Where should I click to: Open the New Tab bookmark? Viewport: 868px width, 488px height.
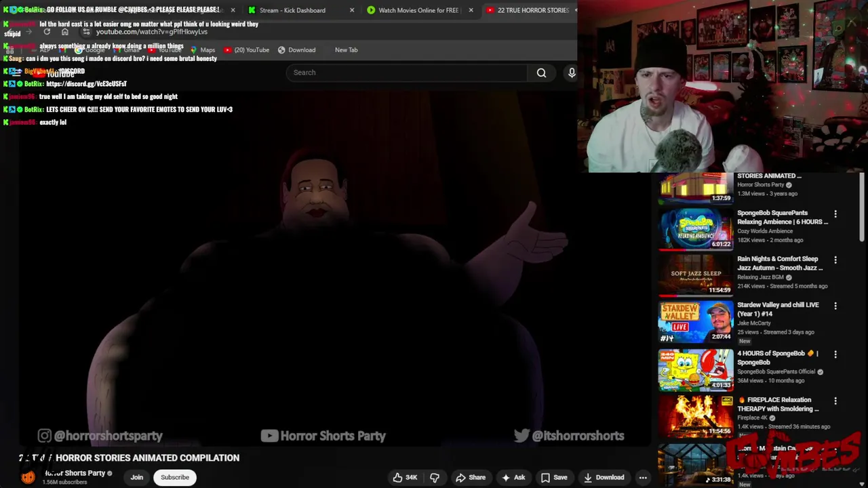click(346, 49)
